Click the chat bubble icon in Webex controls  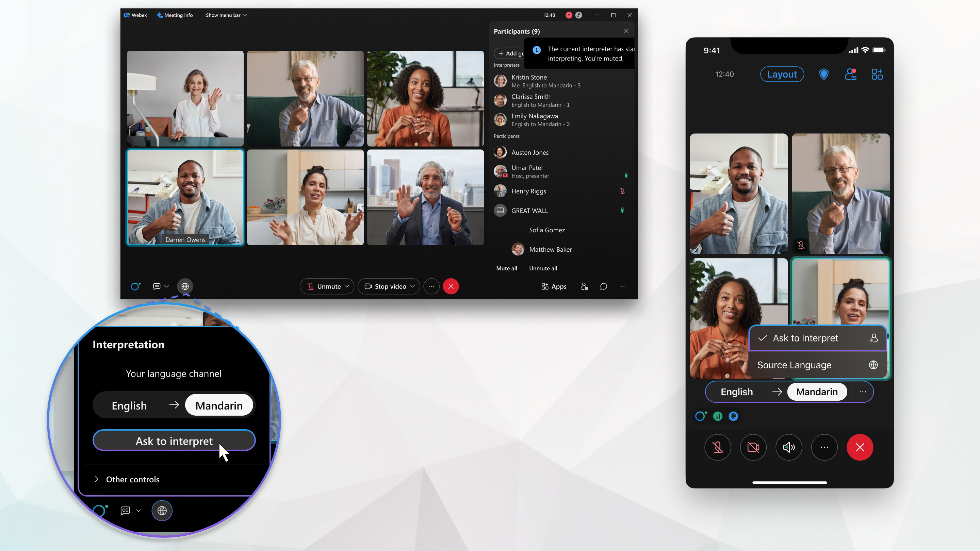click(603, 286)
